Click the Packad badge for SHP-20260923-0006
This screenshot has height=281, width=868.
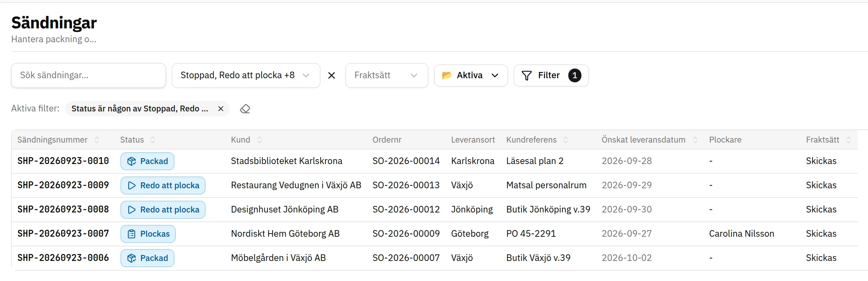147,258
